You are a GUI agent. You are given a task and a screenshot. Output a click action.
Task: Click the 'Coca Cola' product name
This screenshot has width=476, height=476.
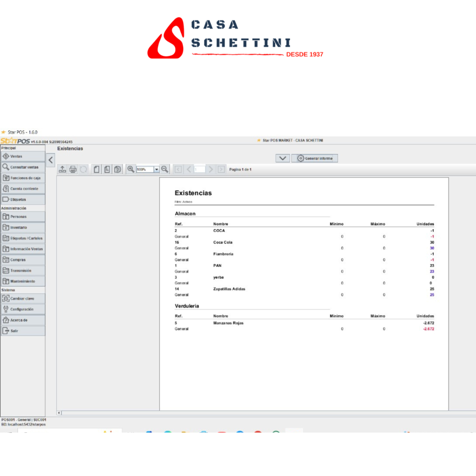pyautogui.click(x=223, y=242)
